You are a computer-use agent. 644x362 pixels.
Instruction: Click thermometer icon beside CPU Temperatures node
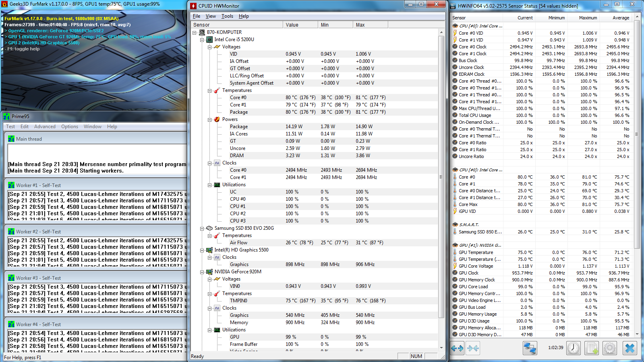pyautogui.click(x=217, y=90)
